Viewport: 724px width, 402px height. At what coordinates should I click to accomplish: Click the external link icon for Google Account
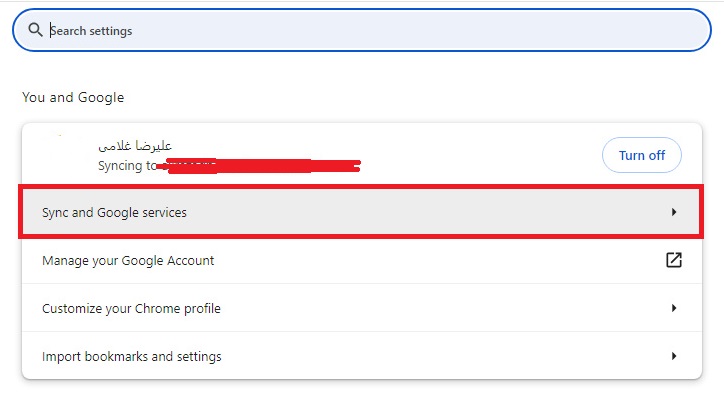pyautogui.click(x=674, y=260)
